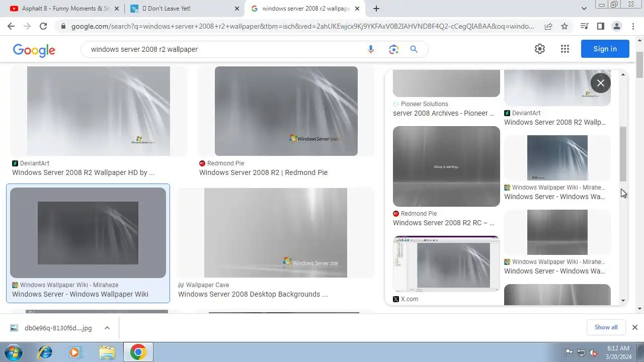
Task: Launch Internet Explorer from taskbar
Action: pos(45,352)
